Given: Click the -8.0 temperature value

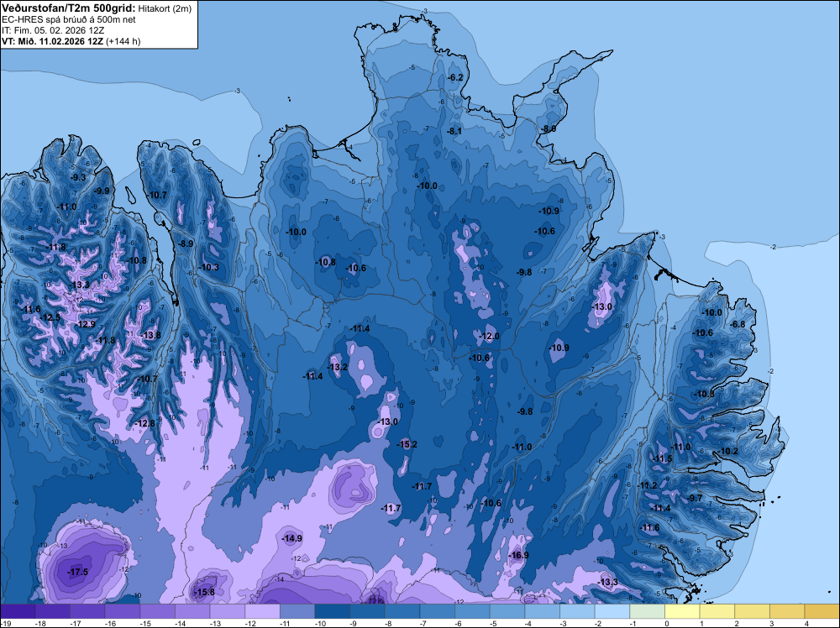Looking at the screenshot, I should tap(549, 128).
